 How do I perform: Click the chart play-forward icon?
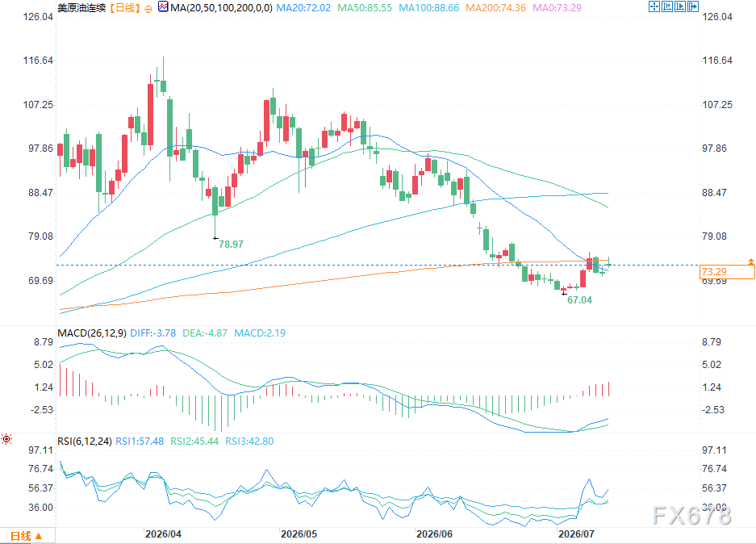pyautogui.click(x=680, y=6)
